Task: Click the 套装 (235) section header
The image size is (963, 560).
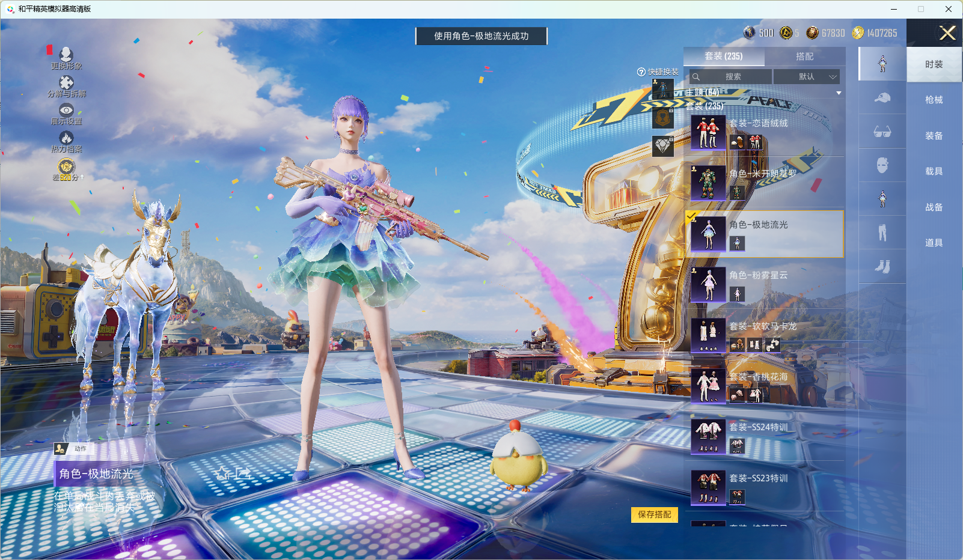Action: coord(705,106)
